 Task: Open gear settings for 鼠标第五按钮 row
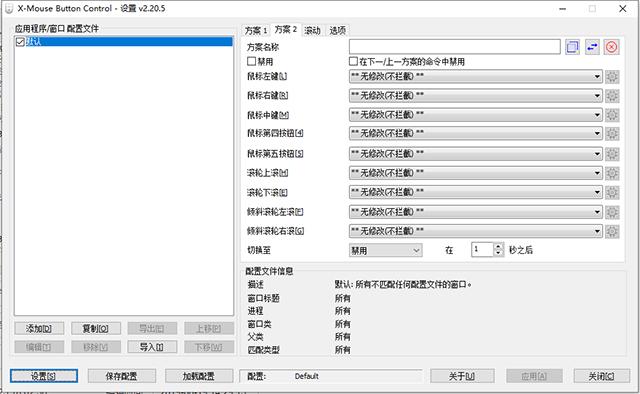612,154
